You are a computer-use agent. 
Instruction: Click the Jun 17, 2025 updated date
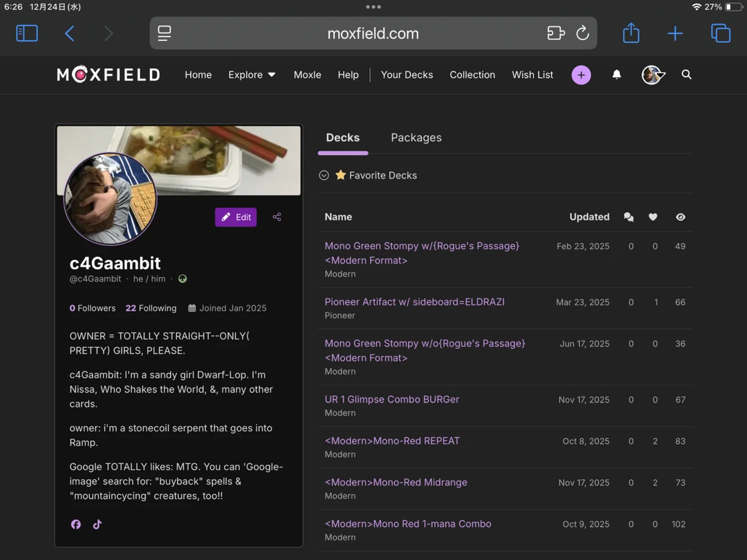coord(585,343)
